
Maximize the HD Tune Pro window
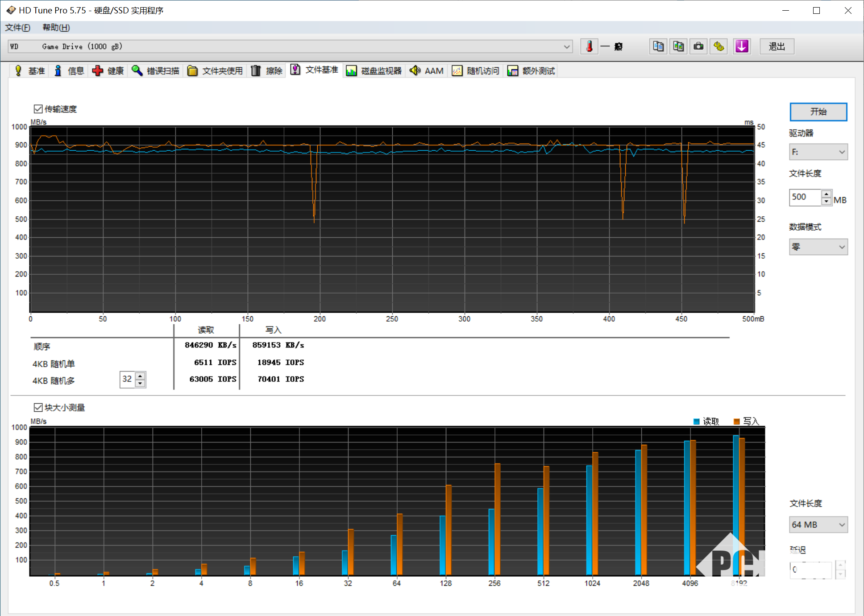point(816,10)
